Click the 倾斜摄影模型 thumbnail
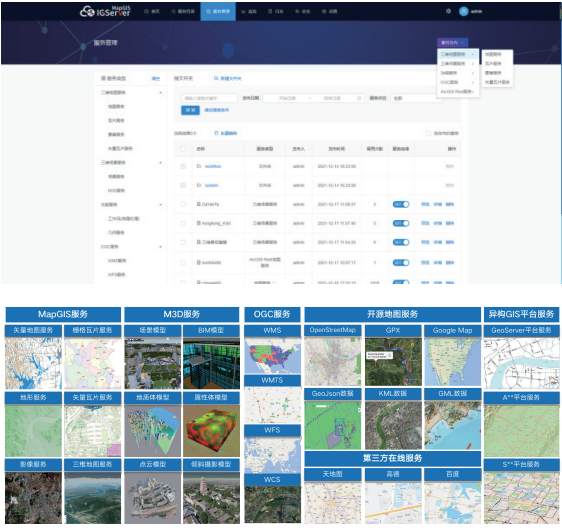 point(211,498)
